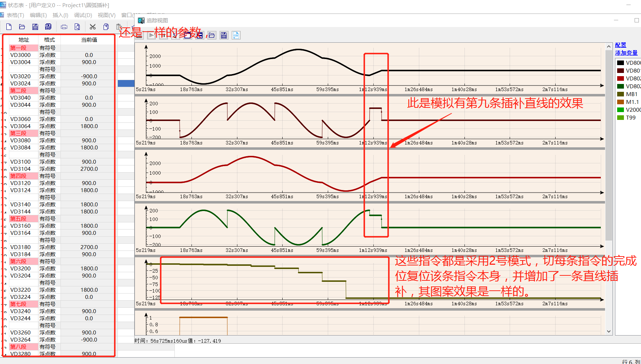The image size is (641, 364).
Task: Click the New file toolbar icon
Action: [9, 27]
